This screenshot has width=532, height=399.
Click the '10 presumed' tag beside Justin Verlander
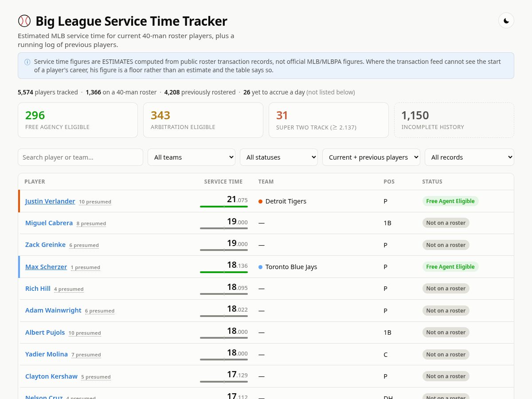click(x=95, y=202)
